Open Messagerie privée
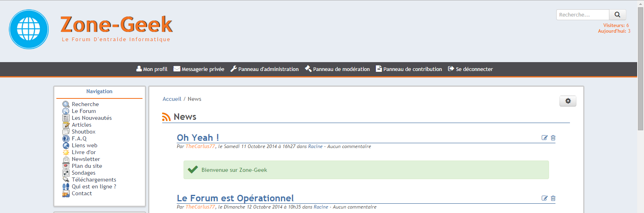 (199, 69)
